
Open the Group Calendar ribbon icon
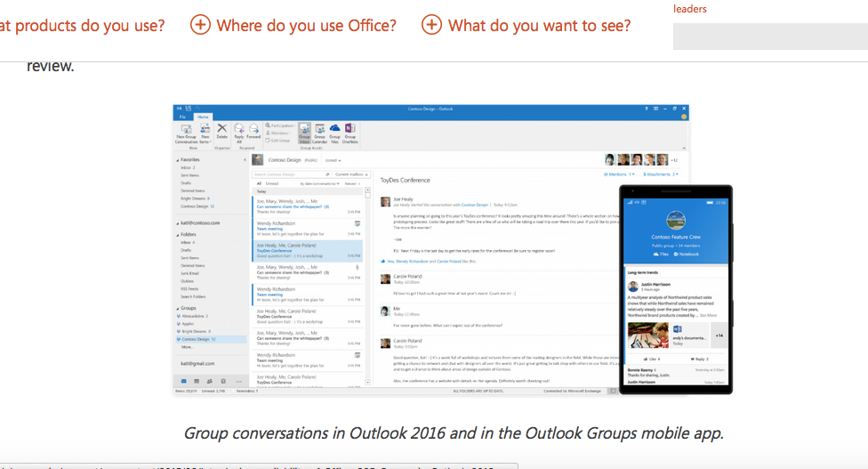(x=319, y=132)
